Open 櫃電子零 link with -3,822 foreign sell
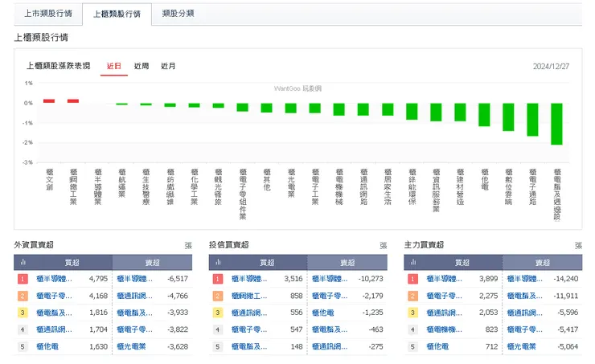This screenshot has height=364, width=595. click(x=135, y=329)
